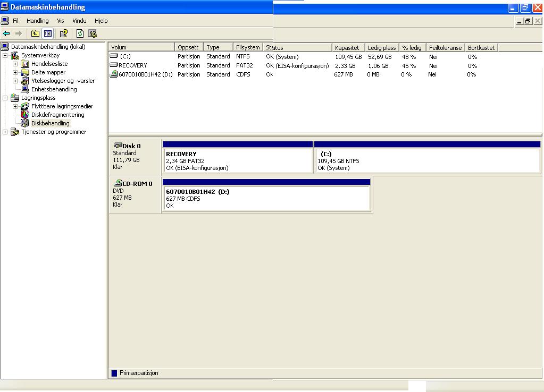Click the Tjenester og programmer icon

pos(15,132)
